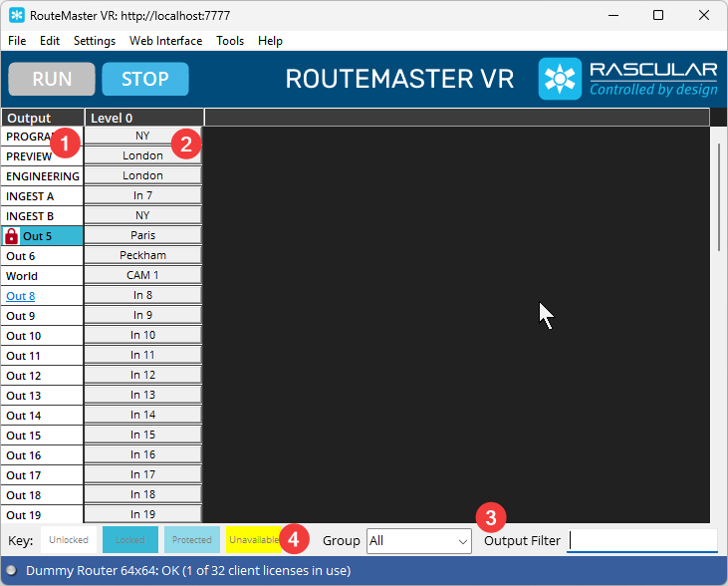Click the STOP button
Viewport: 728px width, 586px height.
pyautogui.click(x=145, y=79)
